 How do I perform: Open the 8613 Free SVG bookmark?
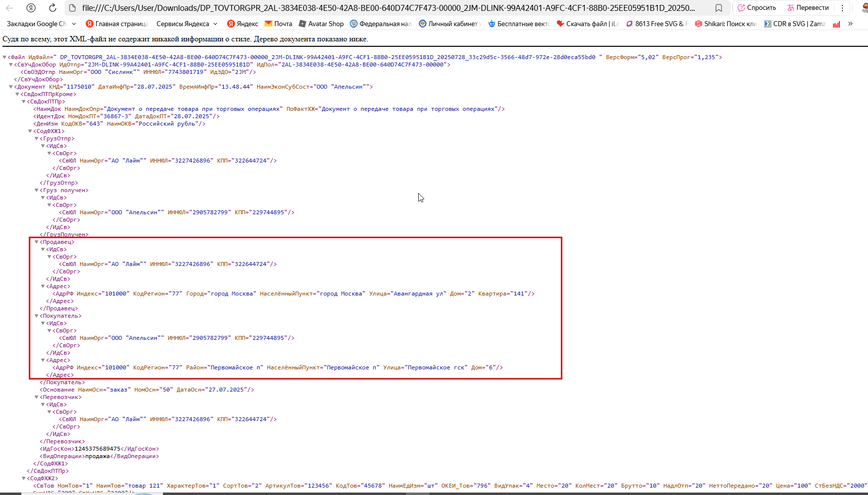(x=657, y=24)
